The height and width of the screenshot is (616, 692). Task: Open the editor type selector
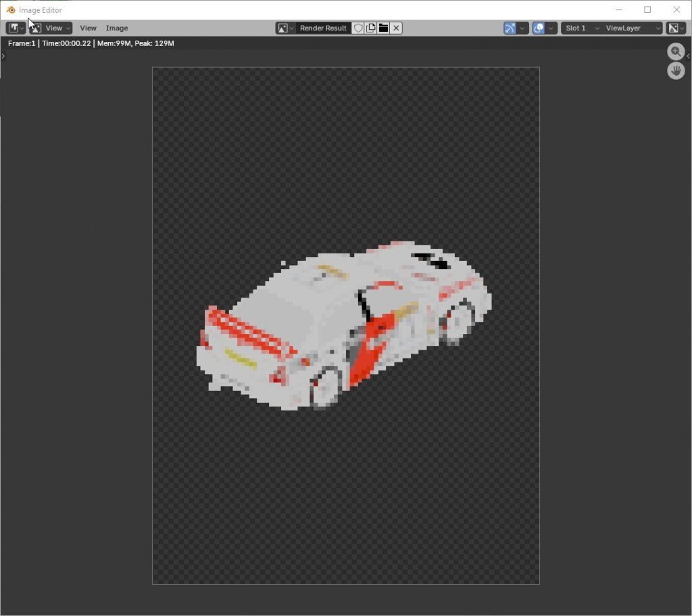[x=16, y=28]
